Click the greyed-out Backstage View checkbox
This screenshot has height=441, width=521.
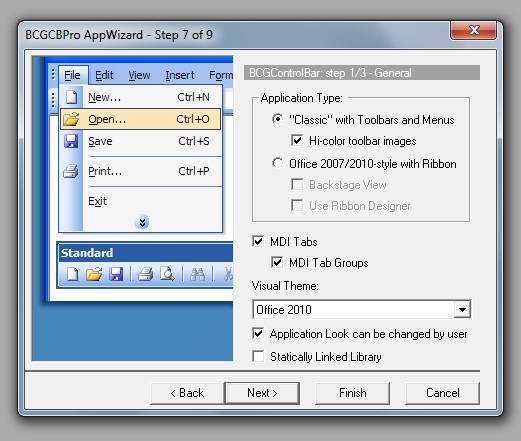pos(297,184)
